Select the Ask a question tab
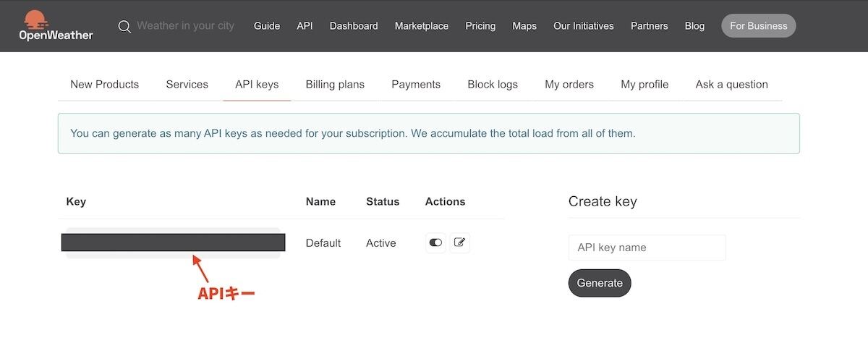 click(731, 84)
